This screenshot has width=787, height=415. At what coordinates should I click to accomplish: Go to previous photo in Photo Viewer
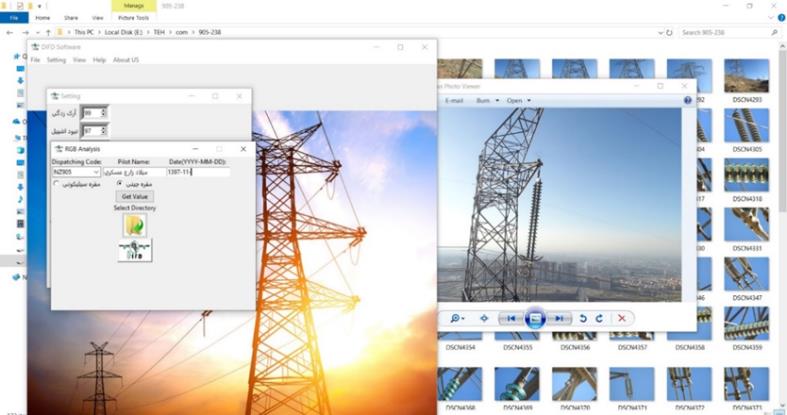(511, 318)
